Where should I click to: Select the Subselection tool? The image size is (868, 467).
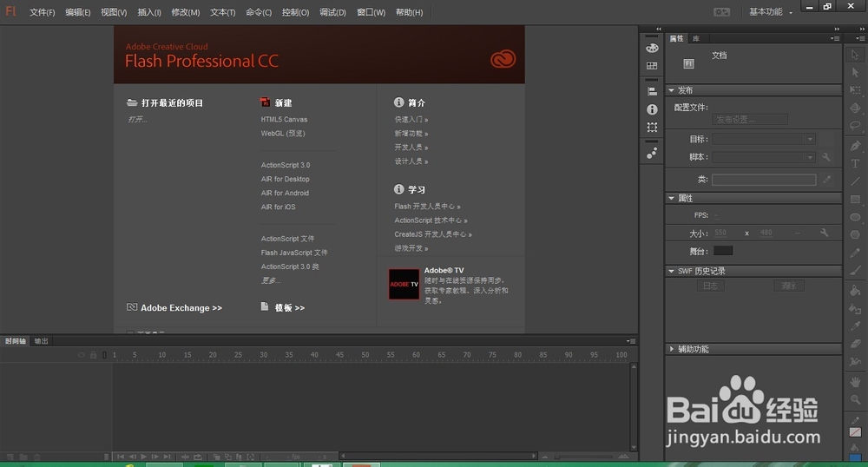(855, 72)
